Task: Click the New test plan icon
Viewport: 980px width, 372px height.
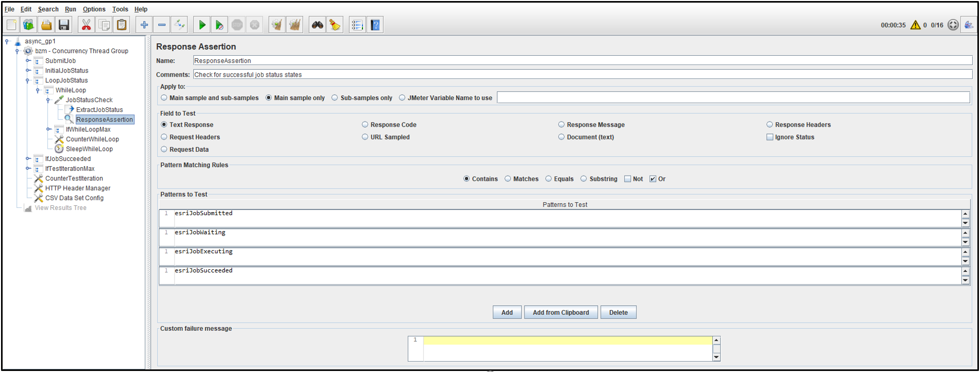Action: (x=11, y=24)
